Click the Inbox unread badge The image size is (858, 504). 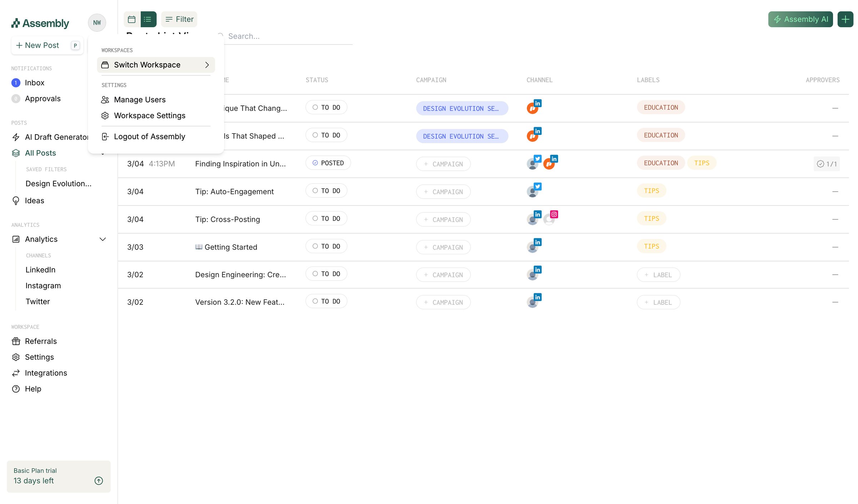(16, 83)
